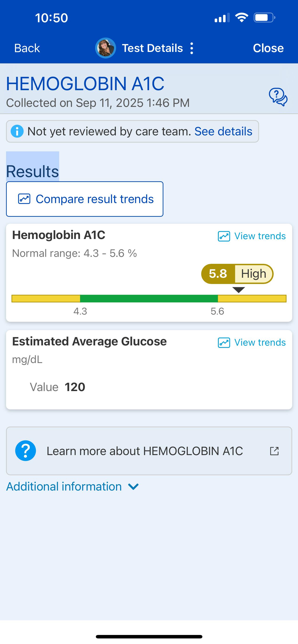Tap the 5.8 High result badge

[237, 274]
